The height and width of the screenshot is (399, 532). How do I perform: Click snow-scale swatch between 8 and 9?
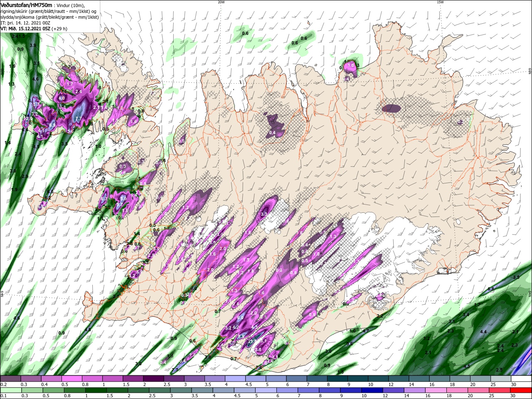tap(337, 379)
